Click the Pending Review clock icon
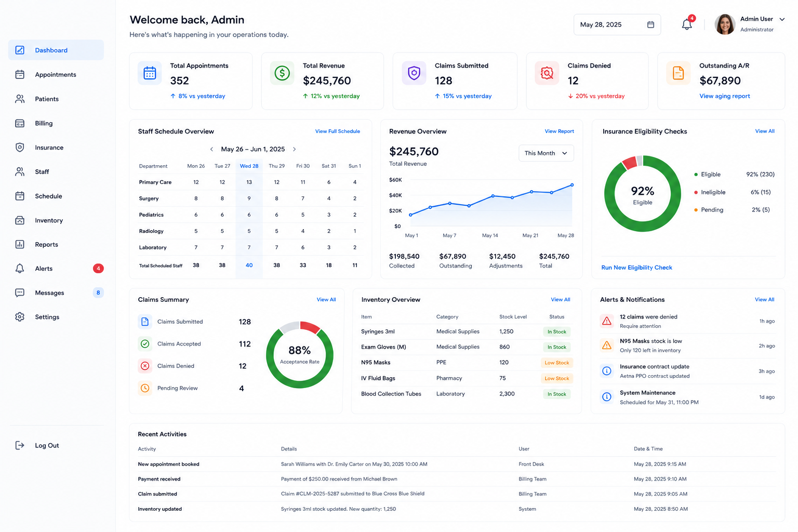 (145, 388)
